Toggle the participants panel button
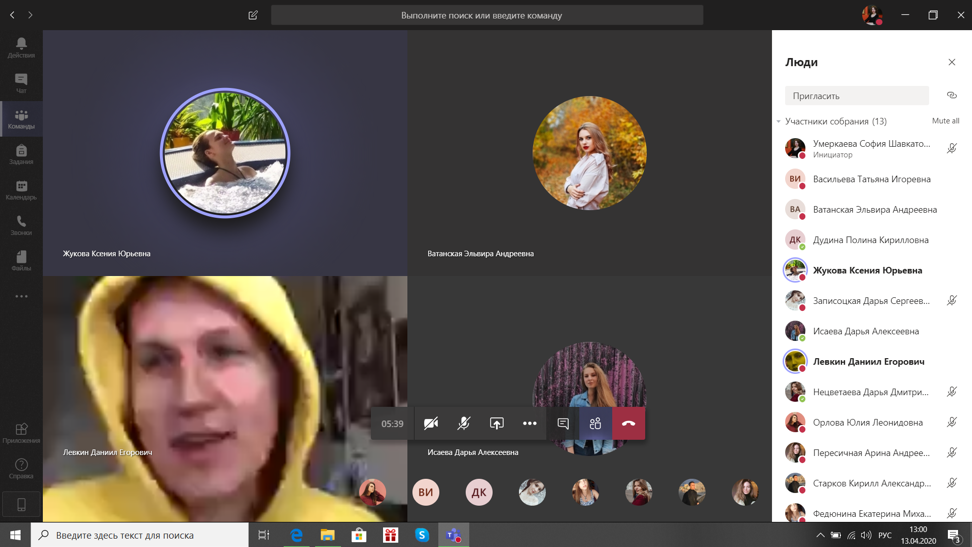 [x=596, y=423]
